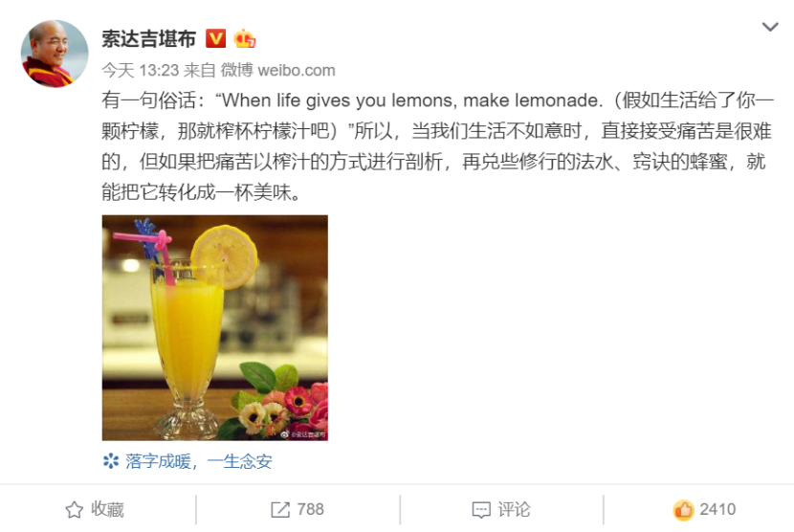Open the 微博 weibo.com source link
This screenshot has height=532, width=794.
[278, 71]
